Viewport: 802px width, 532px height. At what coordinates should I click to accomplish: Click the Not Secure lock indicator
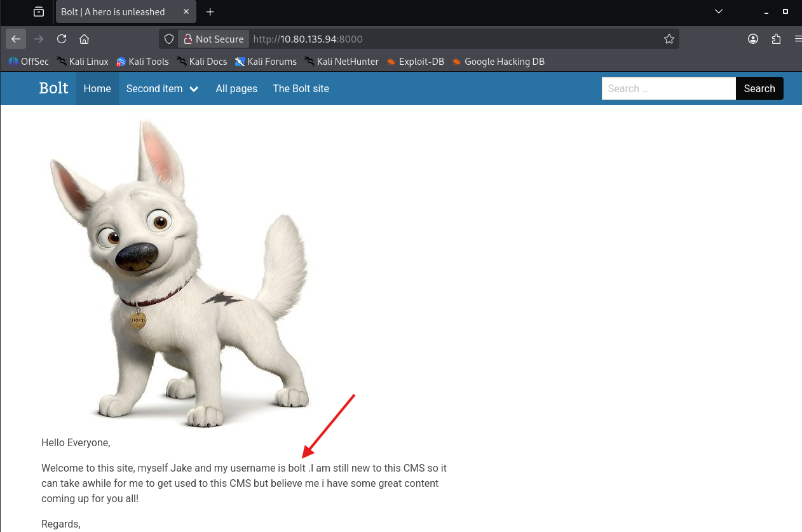pyautogui.click(x=214, y=39)
